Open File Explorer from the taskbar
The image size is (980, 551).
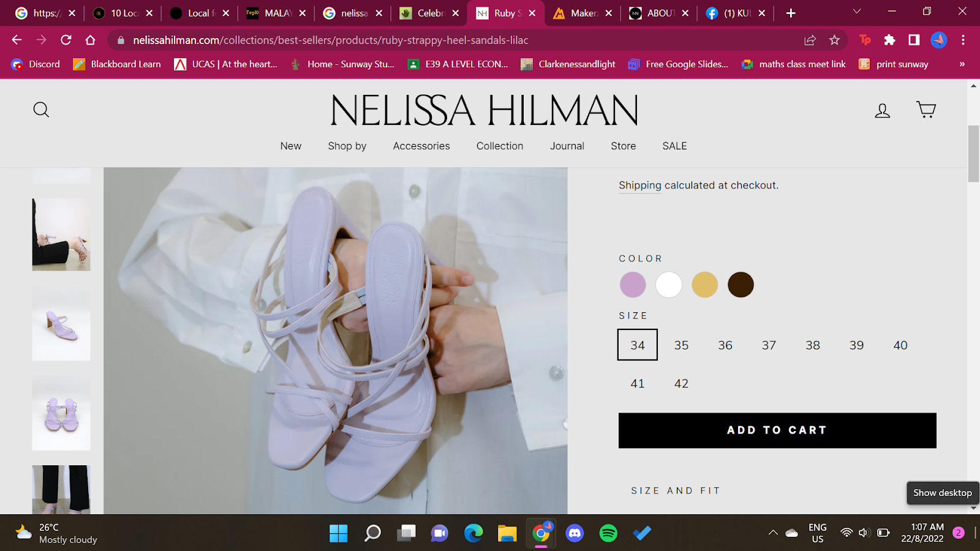[507, 533]
